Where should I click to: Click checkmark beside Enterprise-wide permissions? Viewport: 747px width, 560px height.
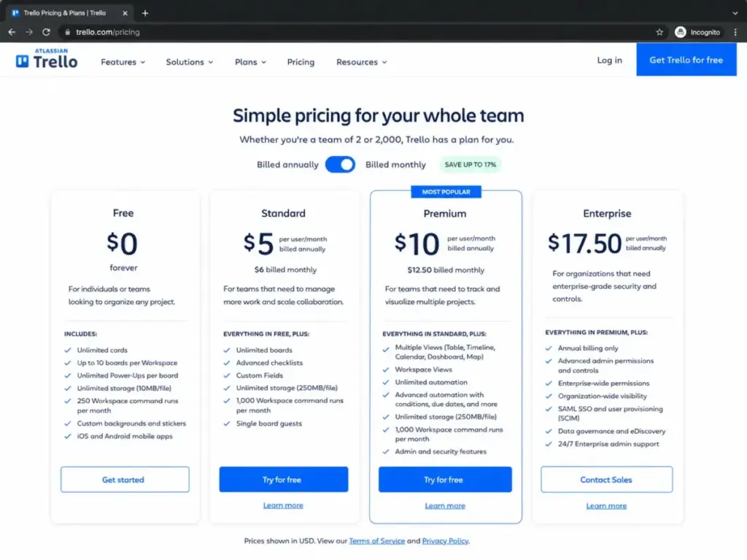549,384
